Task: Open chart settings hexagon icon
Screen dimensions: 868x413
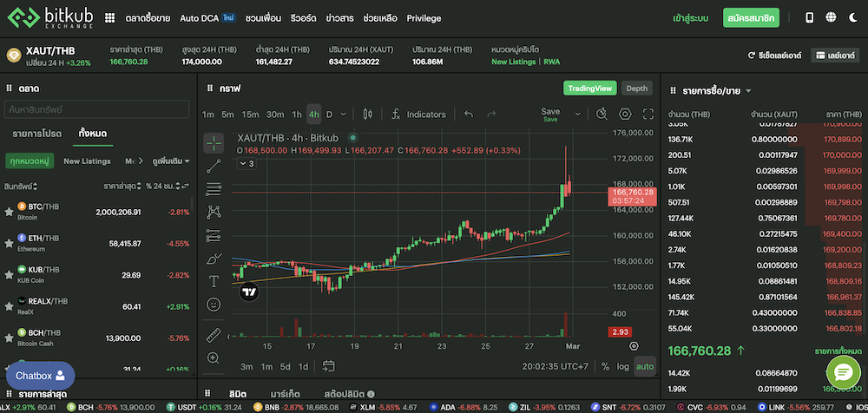Action: tap(624, 115)
